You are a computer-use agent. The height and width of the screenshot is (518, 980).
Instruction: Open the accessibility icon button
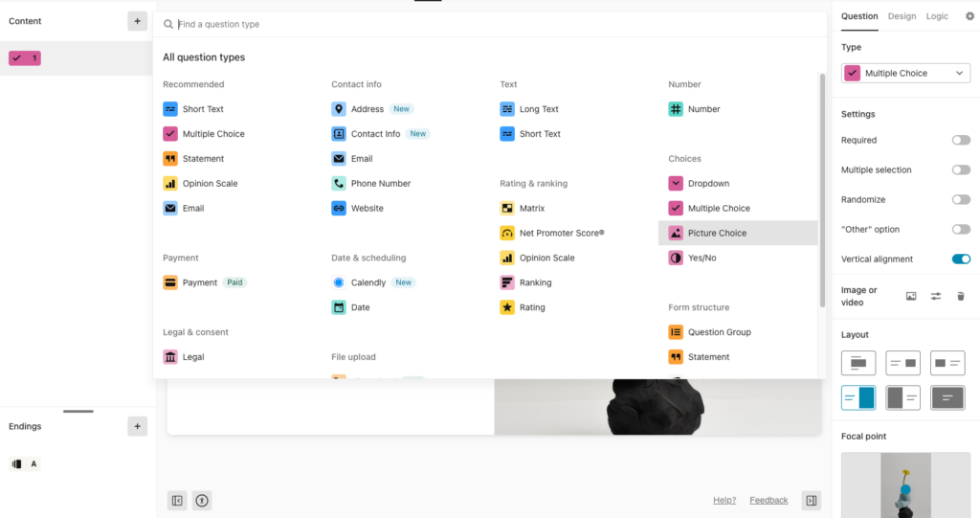click(202, 501)
